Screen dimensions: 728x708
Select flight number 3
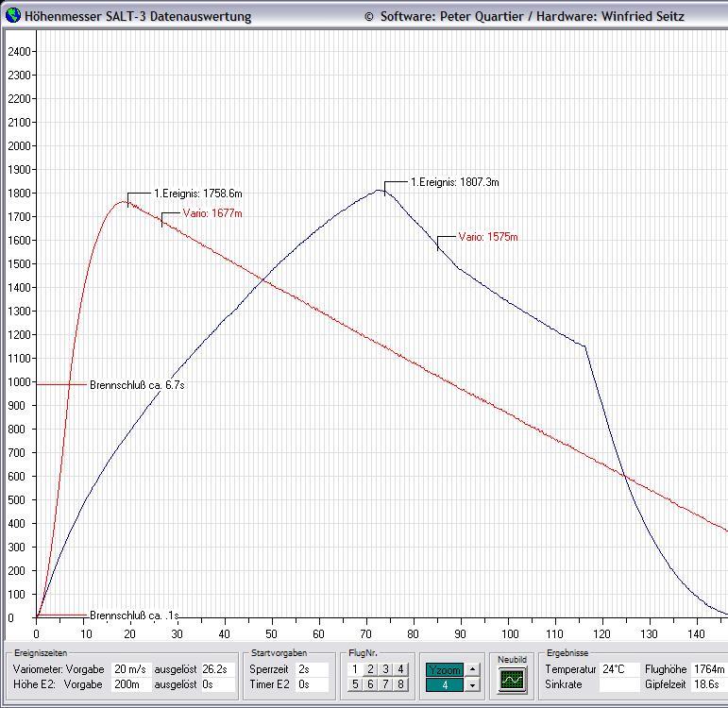coord(385,669)
